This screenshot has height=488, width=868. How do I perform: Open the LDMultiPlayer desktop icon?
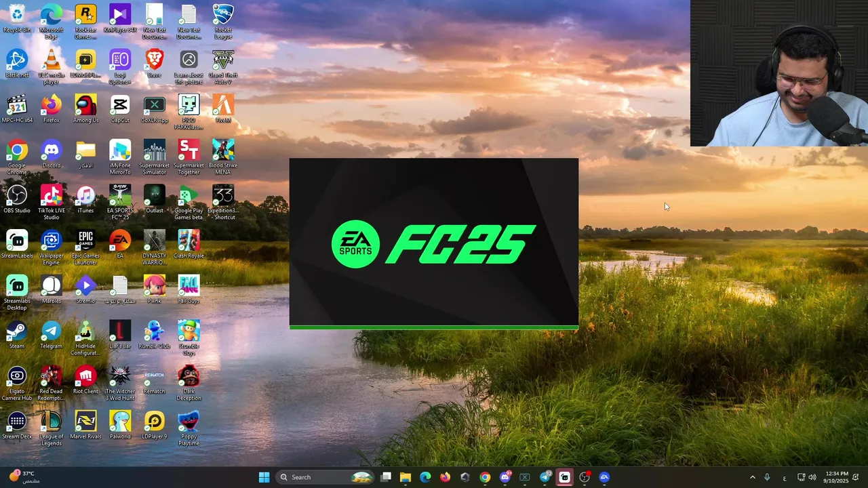(85, 64)
